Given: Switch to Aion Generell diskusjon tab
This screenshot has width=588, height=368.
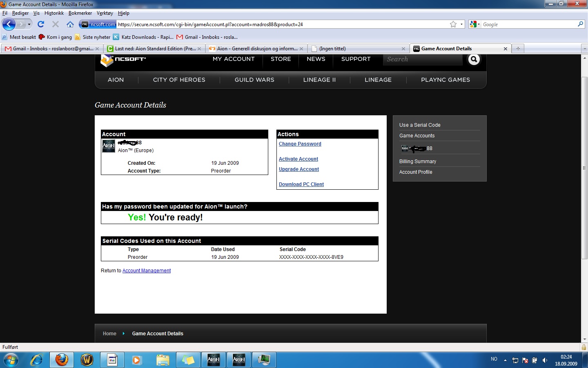Looking at the screenshot, I should click(256, 49).
